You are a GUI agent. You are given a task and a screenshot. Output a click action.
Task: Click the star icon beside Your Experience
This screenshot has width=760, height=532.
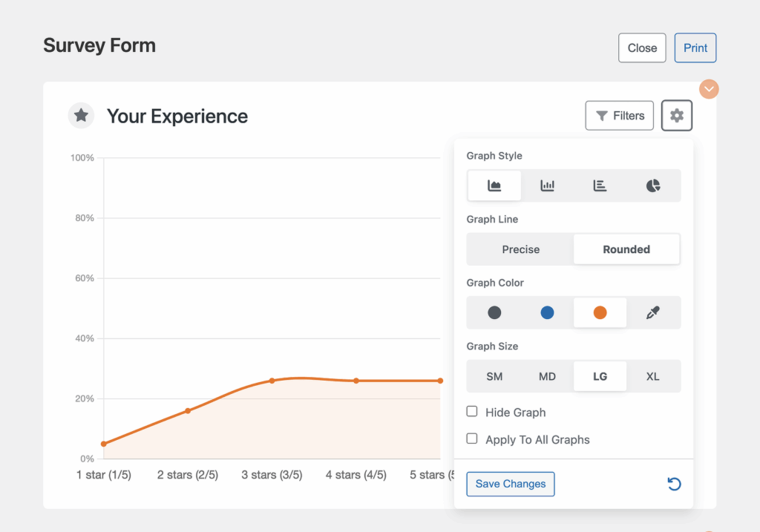(x=81, y=116)
